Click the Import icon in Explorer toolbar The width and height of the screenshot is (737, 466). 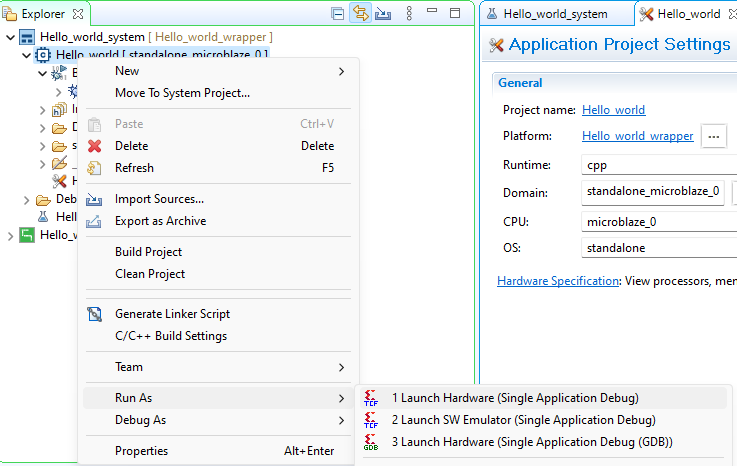(382, 14)
